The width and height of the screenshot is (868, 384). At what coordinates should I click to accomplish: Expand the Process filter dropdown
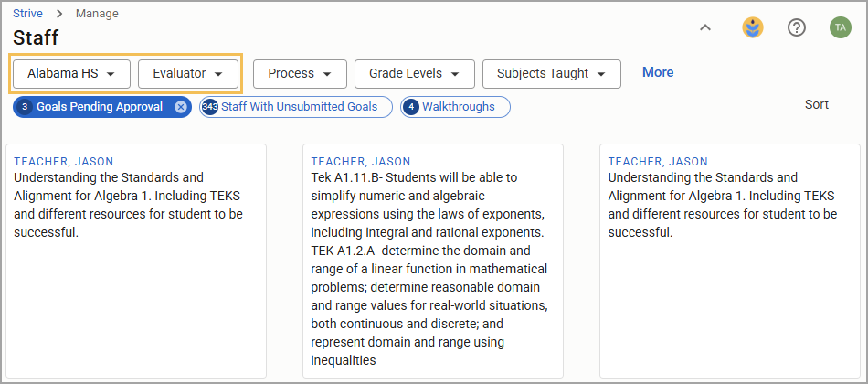[x=300, y=74]
